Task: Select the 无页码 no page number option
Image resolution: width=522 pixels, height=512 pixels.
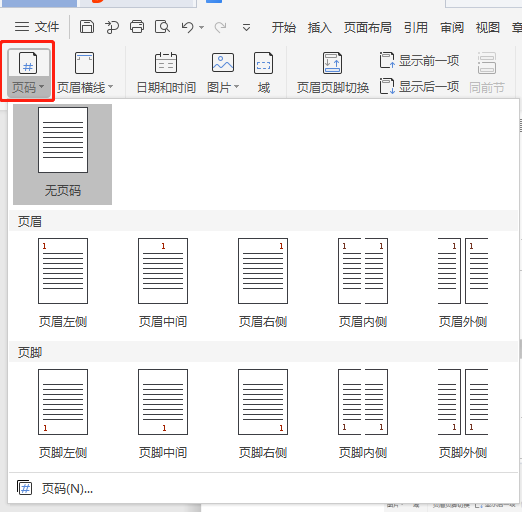Action: pyautogui.click(x=63, y=154)
